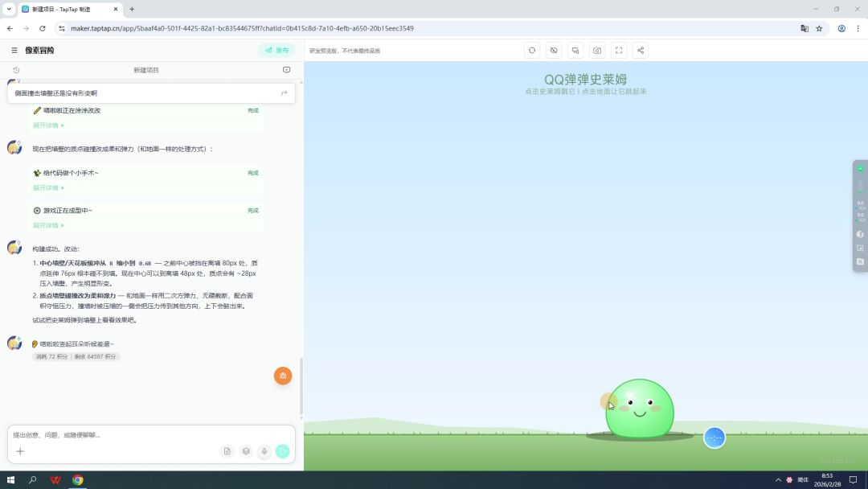Click the green slime character

[x=640, y=409]
